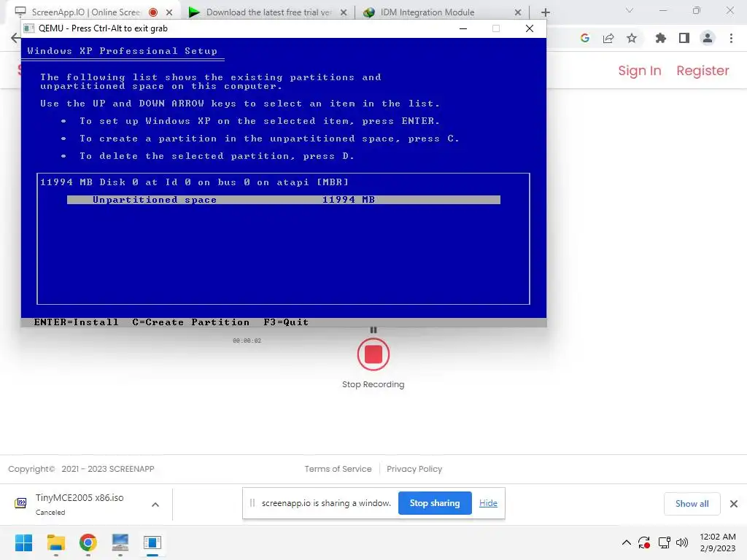Switch to IDM Integration Module tab

[x=427, y=12]
